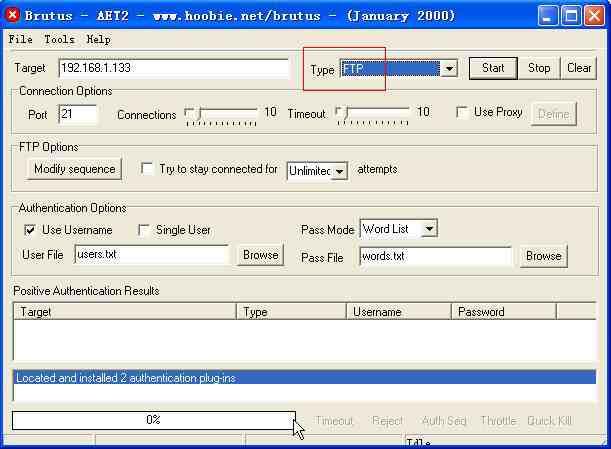The image size is (611, 449).
Task: Click the Modify sequence button
Action: (74, 169)
